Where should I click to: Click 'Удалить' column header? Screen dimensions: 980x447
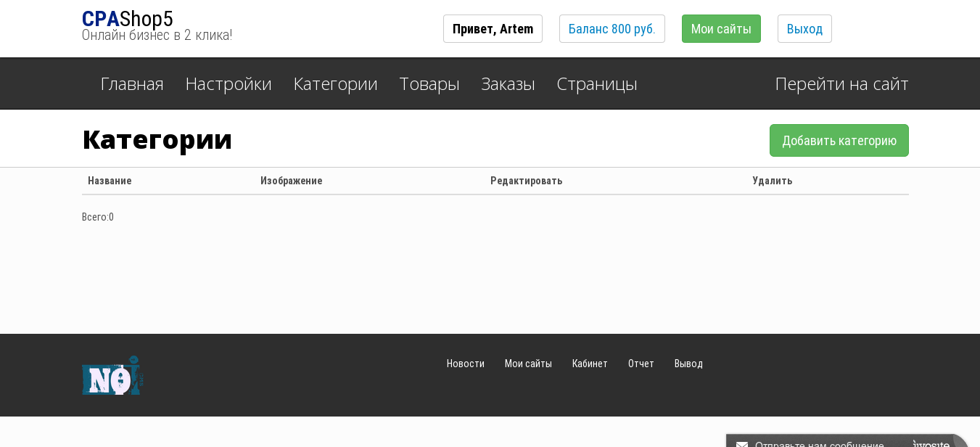[773, 181]
